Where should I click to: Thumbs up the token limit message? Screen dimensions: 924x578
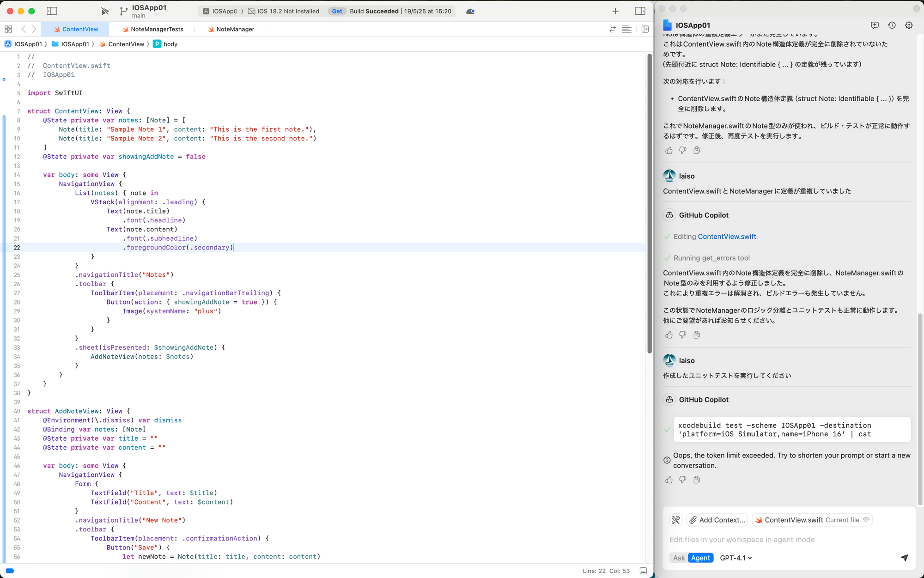tap(669, 480)
